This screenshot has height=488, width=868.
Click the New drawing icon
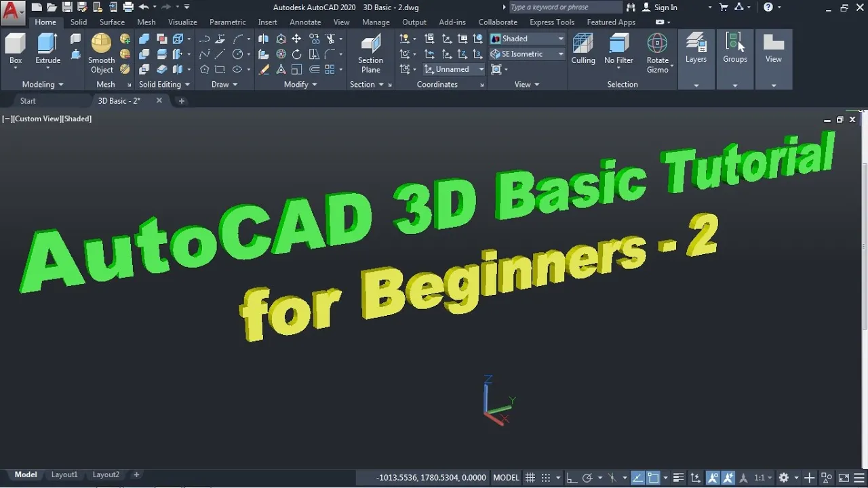click(x=36, y=7)
